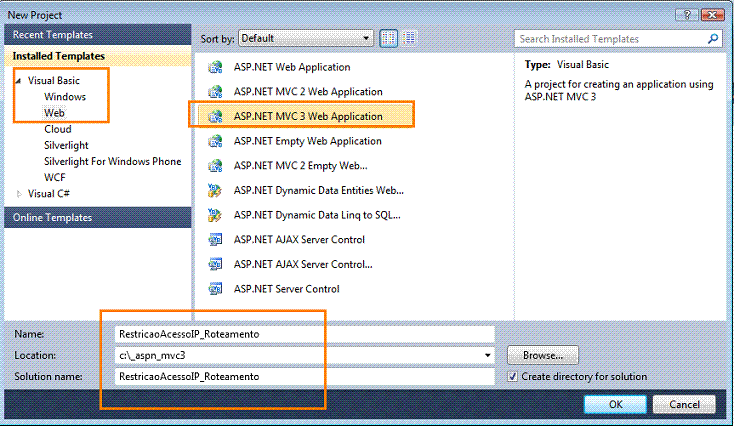Click the project Name input field
734x426 pixels.
304,334
